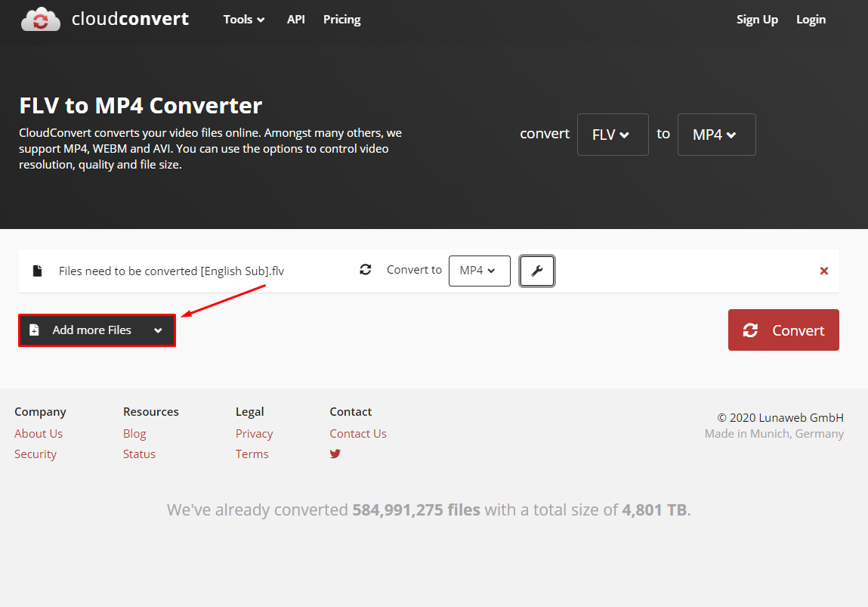Click Sign Up in header
The image size is (868, 607).
pyautogui.click(x=757, y=20)
